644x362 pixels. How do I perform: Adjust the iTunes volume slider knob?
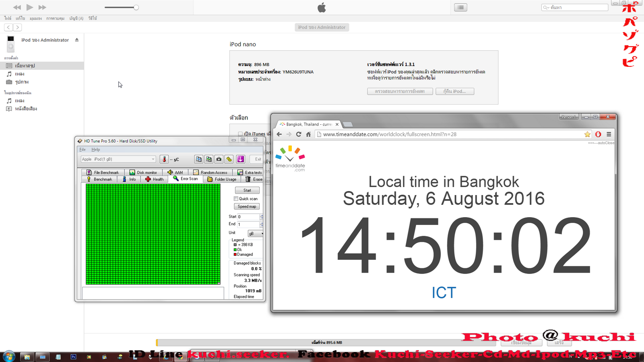[136, 7]
